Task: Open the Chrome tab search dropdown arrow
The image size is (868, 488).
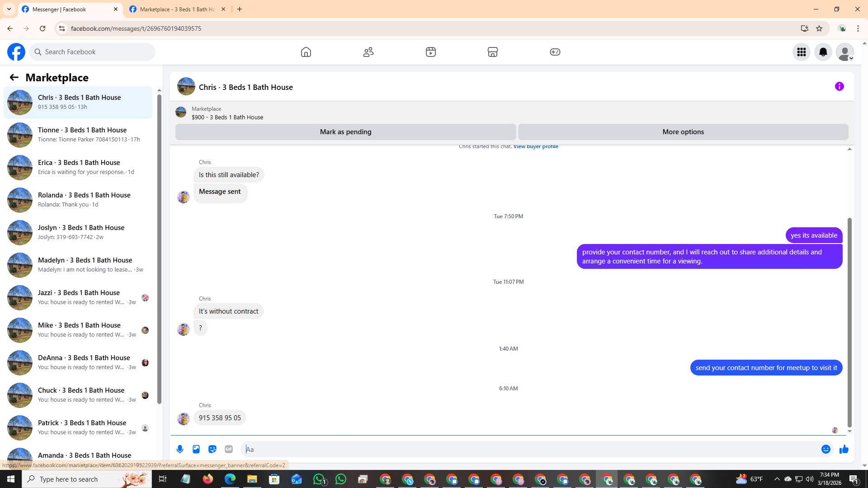Action: (9, 9)
